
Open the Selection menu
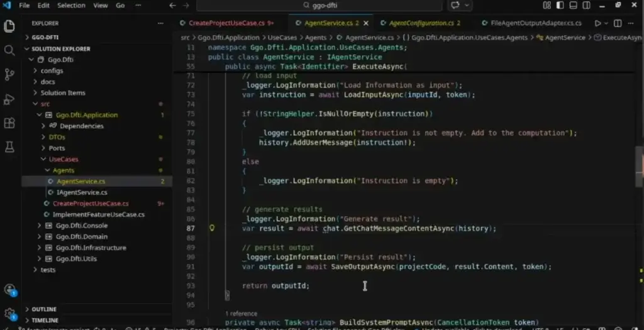(71, 6)
